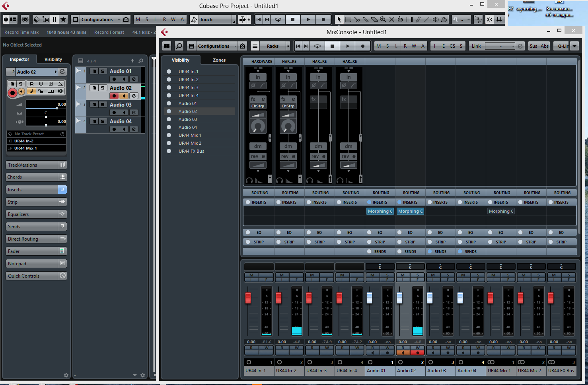Pick the Glue tool
The height and width of the screenshot is (385, 588).
(x=366, y=19)
